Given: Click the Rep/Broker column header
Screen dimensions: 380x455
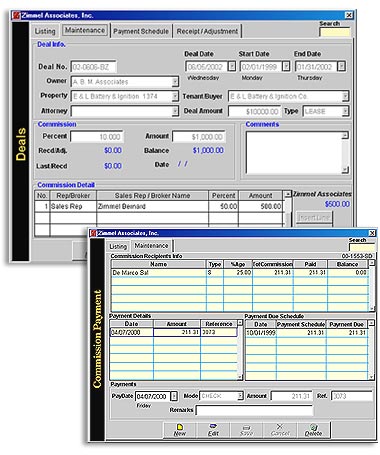Looking at the screenshot, I should [73, 196].
